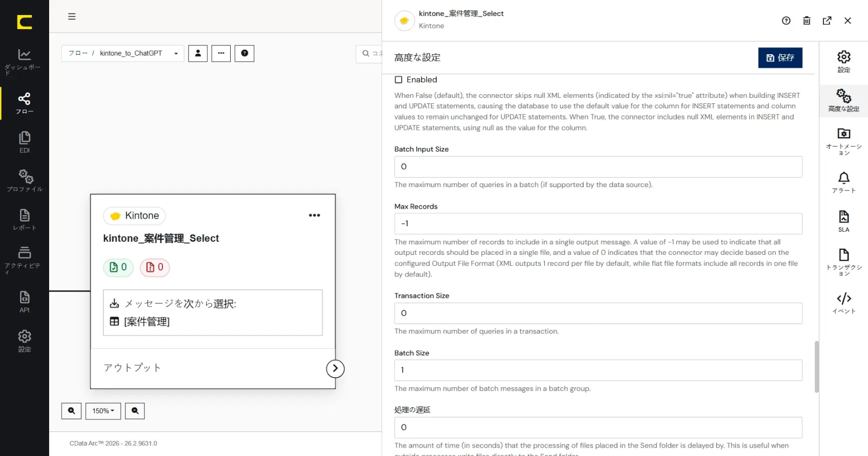Image resolution: width=868 pixels, height=456 pixels.
Task: Click the アウトプット label on connector card
Action: (x=132, y=368)
